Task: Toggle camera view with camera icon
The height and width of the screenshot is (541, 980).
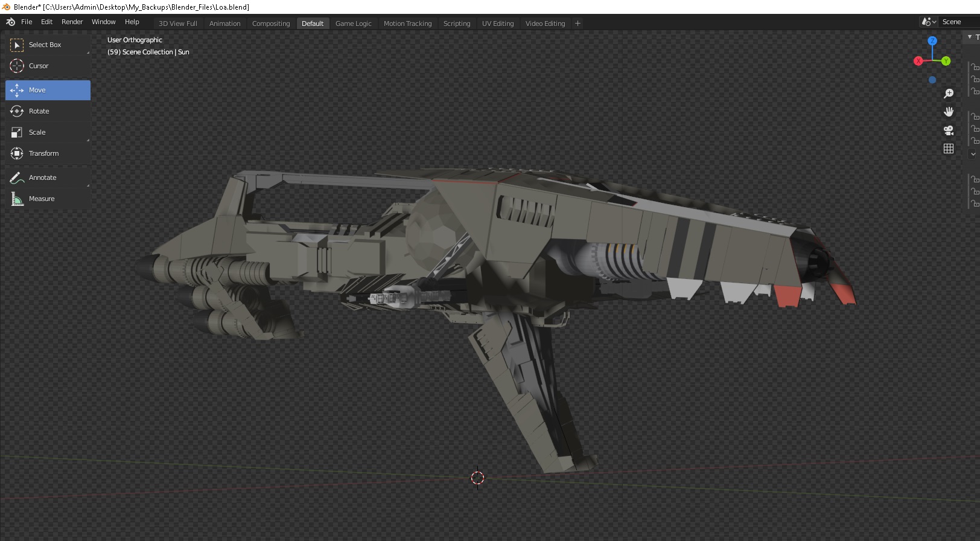Action: coord(949,130)
